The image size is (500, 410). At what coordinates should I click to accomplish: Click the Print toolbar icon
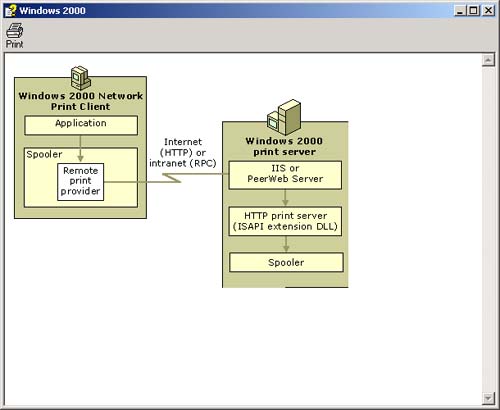point(14,36)
